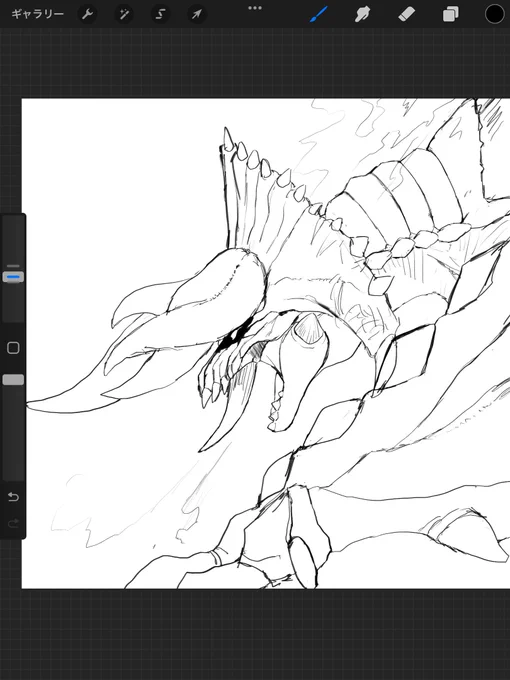Open the black color picker circle

click(494, 14)
